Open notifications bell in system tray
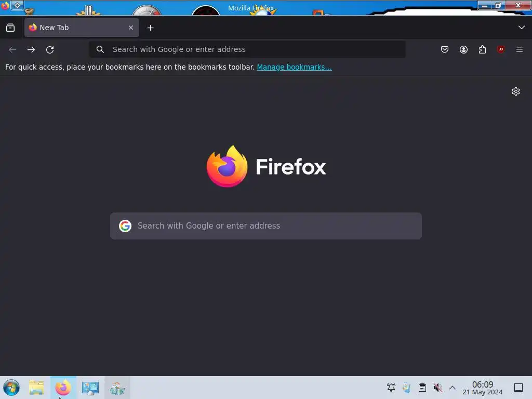Image resolution: width=532 pixels, height=399 pixels. 391,388
